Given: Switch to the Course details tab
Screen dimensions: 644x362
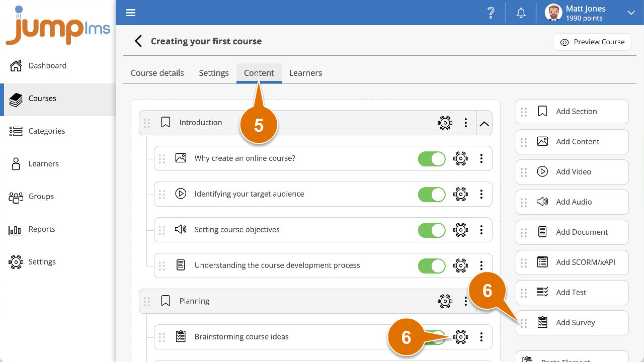Looking at the screenshot, I should [x=157, y=73].
